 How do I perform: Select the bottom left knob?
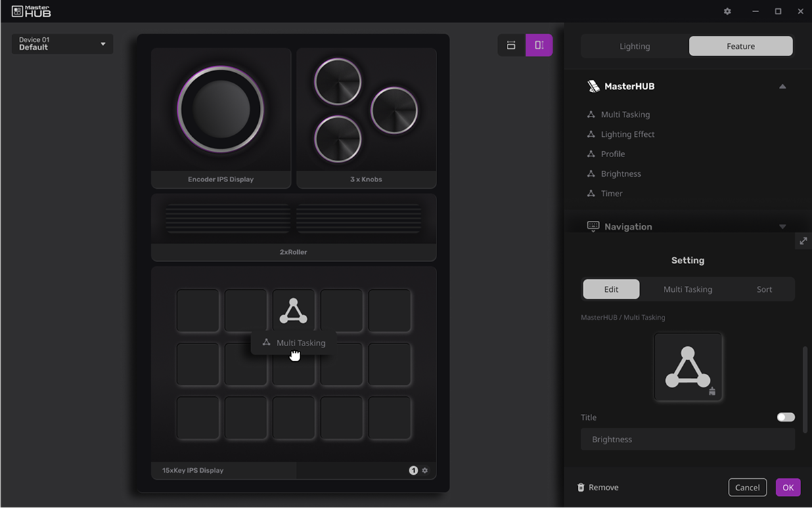coord(338,139)
